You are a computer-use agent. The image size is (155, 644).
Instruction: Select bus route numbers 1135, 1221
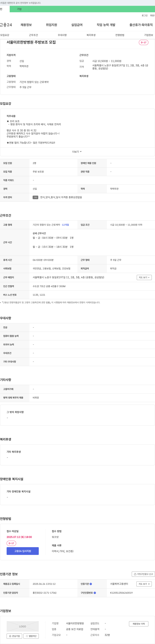click(39, 295)
